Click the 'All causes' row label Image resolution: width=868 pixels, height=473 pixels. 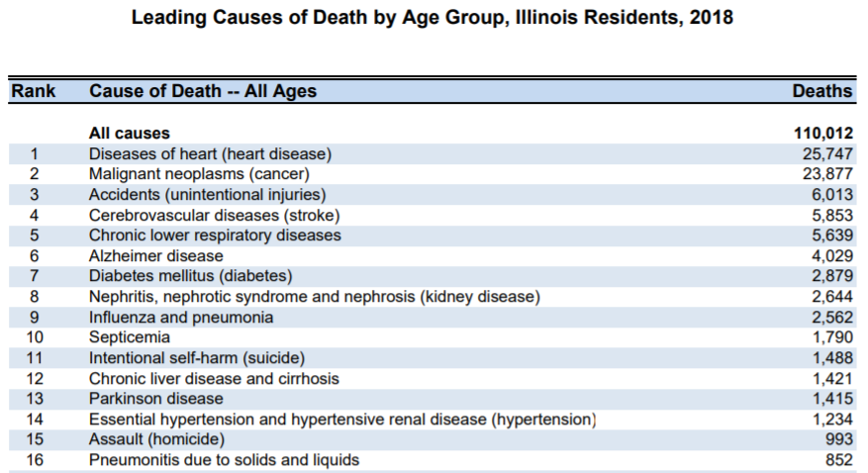pyautogui.click(x=130, y=134)
